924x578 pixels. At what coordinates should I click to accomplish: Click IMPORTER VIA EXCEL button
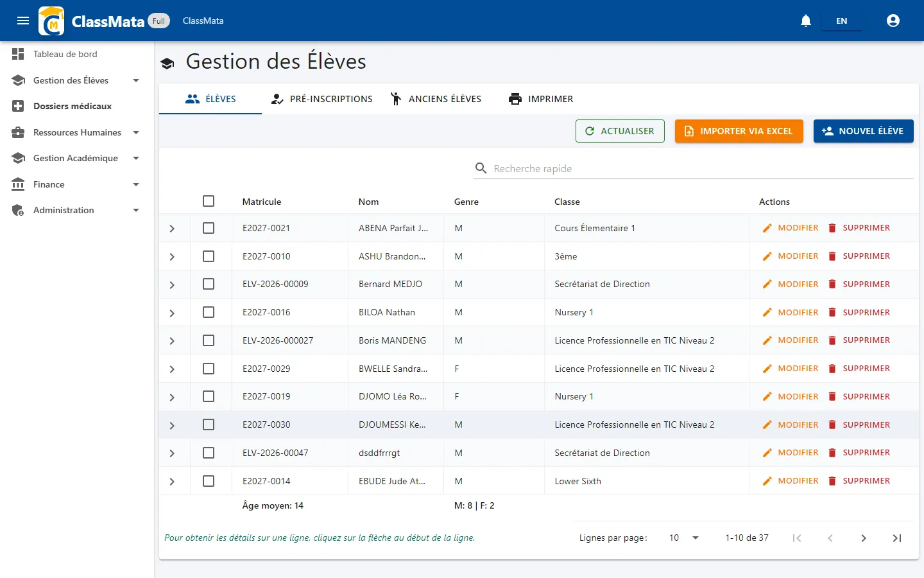(x=739, y=131)
